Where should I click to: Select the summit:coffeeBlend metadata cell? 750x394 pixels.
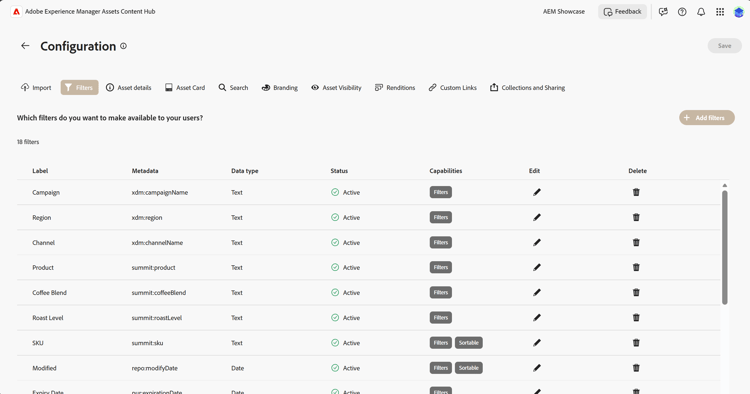pyautogui.click(x=159, y=293)
